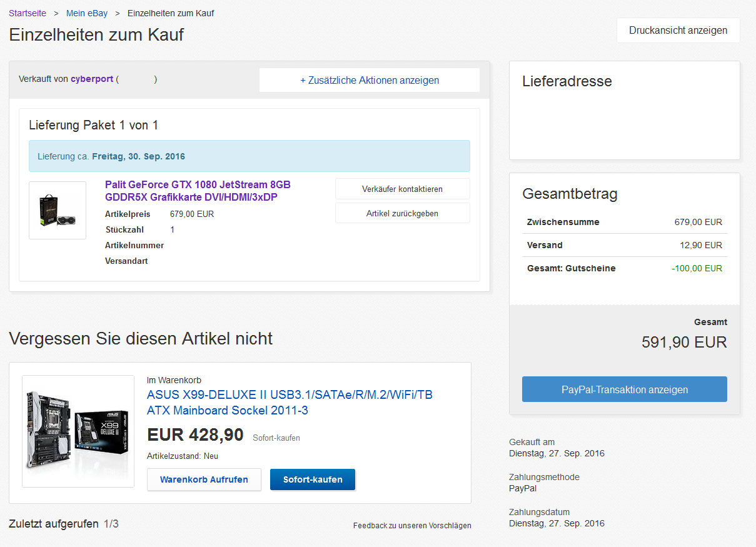Go to Mein eBay breadcrumb

87,13
